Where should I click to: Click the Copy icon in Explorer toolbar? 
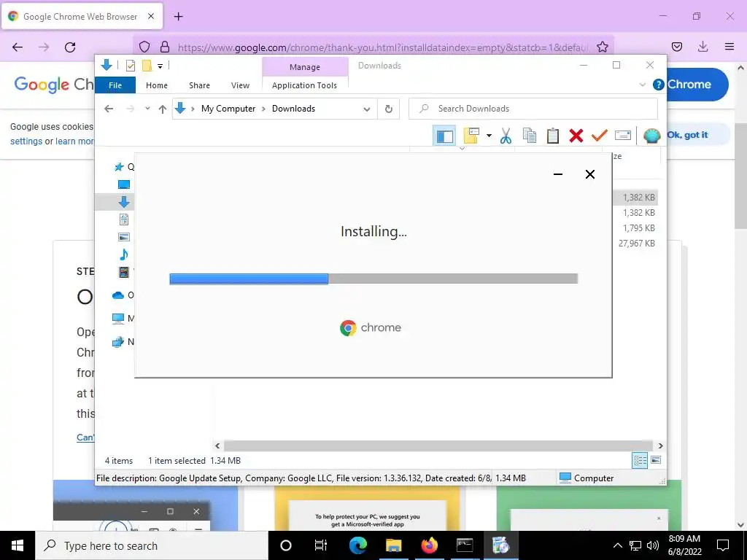530,136
